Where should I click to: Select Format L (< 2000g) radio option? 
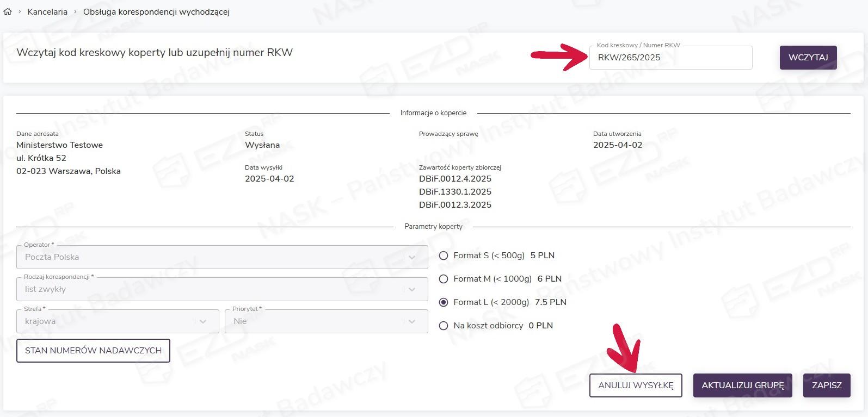point(444,302)
